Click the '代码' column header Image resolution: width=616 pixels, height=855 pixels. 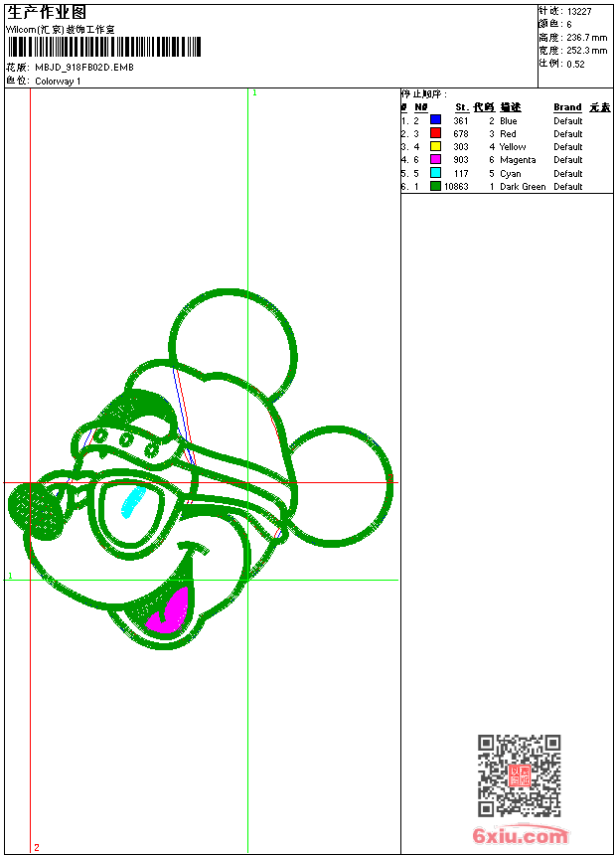(484, 107)
